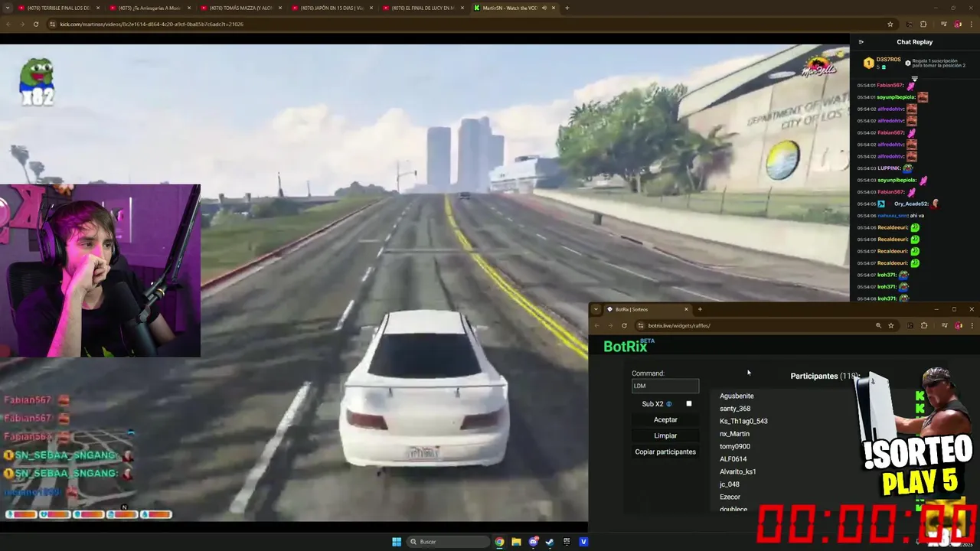The image size is (980, 551).
Task: Open extensions in the BotRix browser window
Action: tap(923, 325)
